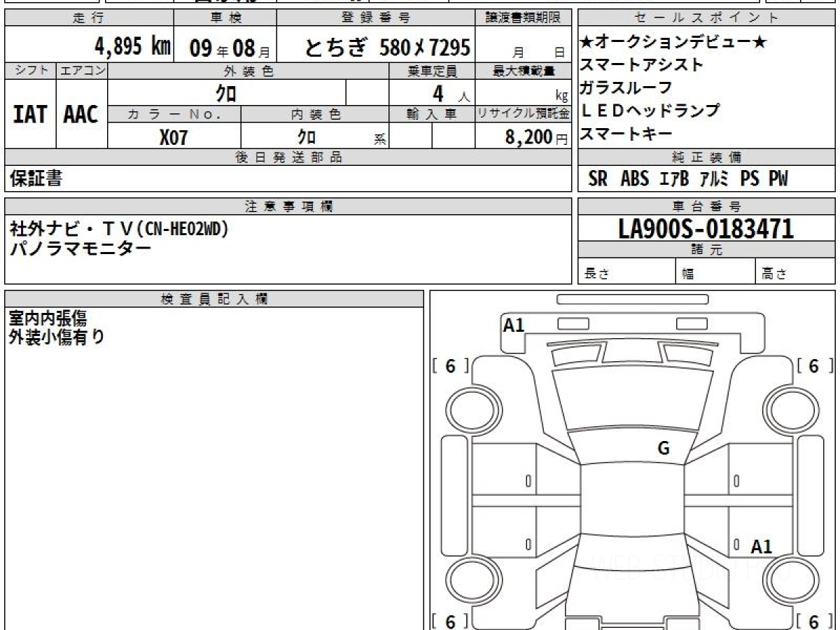The width and height of the screenshot is (840, 630).
Task: Click the G mark on the windshield
Action: [x=664, y=449]
